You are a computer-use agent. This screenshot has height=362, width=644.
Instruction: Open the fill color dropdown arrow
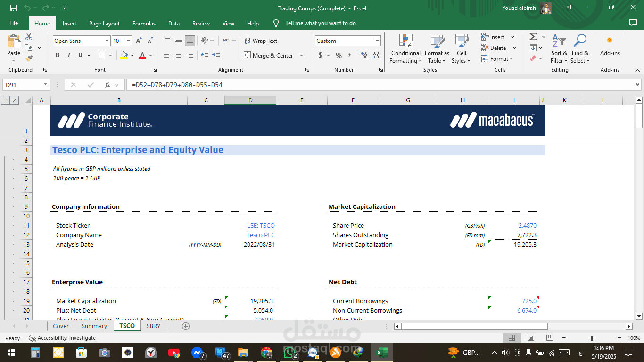point(132,56)
